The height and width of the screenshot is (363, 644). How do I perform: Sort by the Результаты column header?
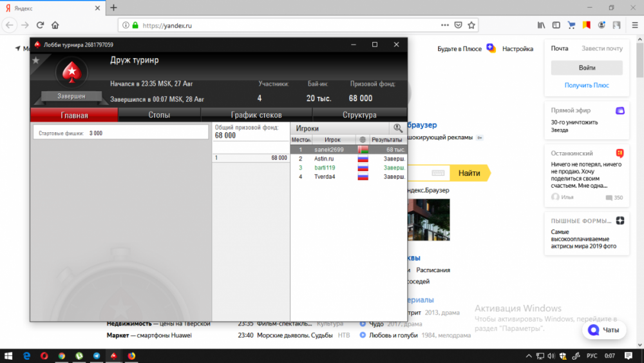pos(386,140)
